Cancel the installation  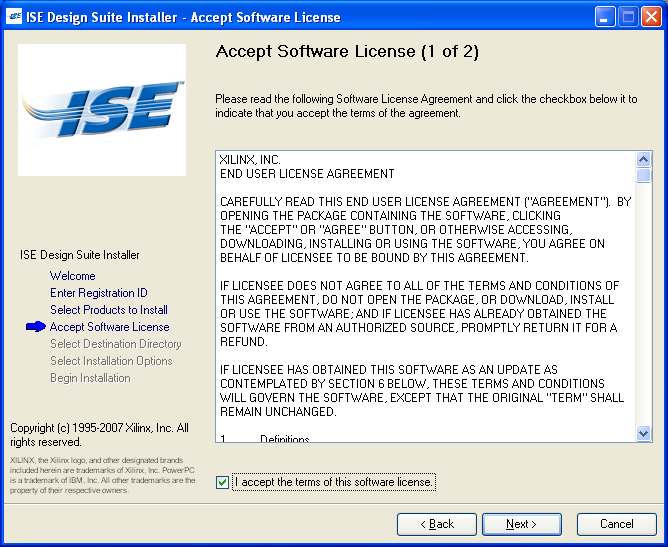(616, 524)
